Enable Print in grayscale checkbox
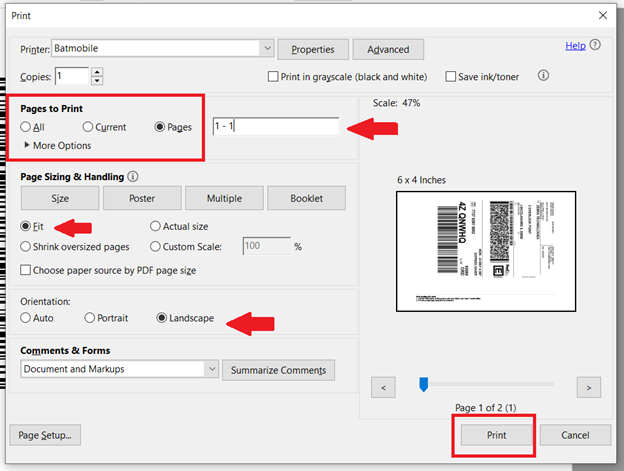The height and width of the screenshot is (471, 624). (273, 77)
